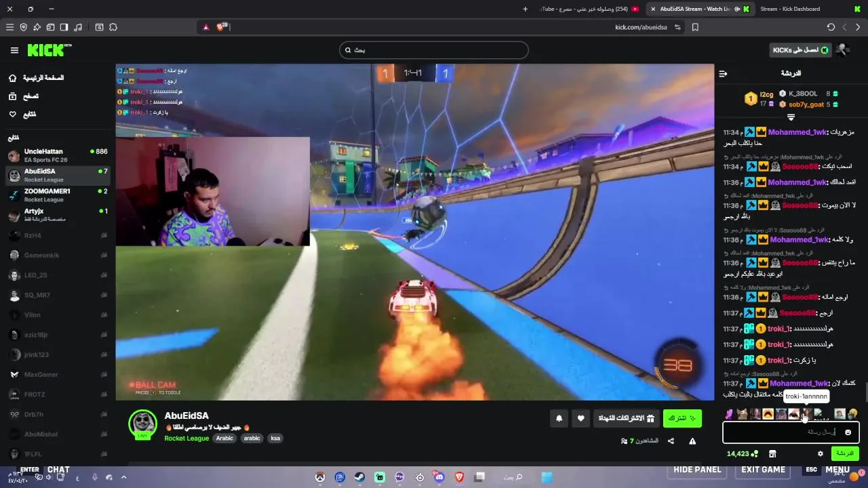Click the Kick search field
Screen dimensions: 868x488
click(434, 50)
